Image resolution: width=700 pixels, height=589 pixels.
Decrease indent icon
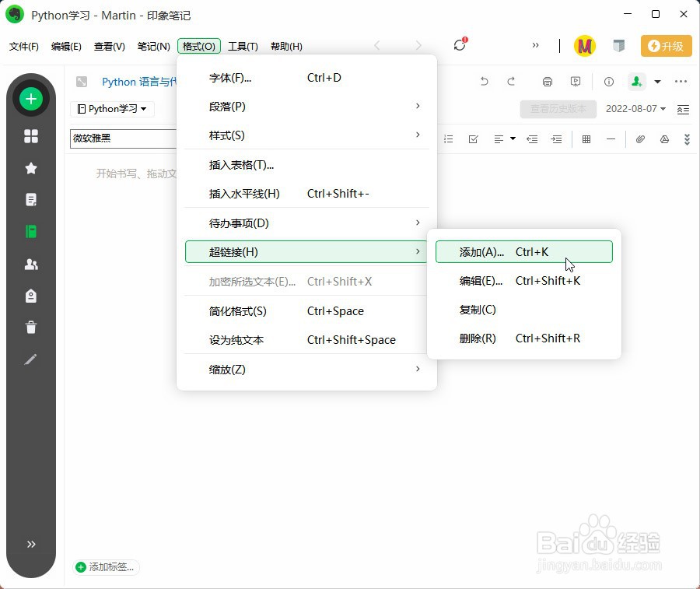pyautogui.click(x=532, y=139)
